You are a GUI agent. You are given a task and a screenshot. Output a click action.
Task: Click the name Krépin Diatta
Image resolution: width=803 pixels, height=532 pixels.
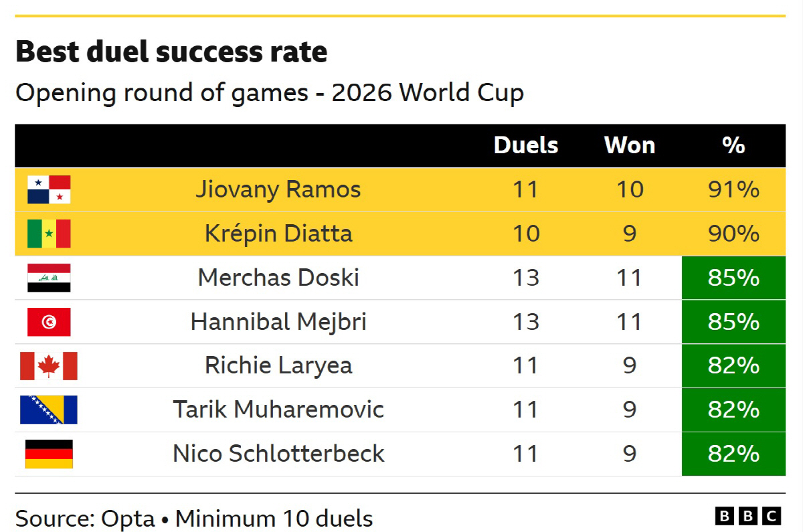[278, 234]
